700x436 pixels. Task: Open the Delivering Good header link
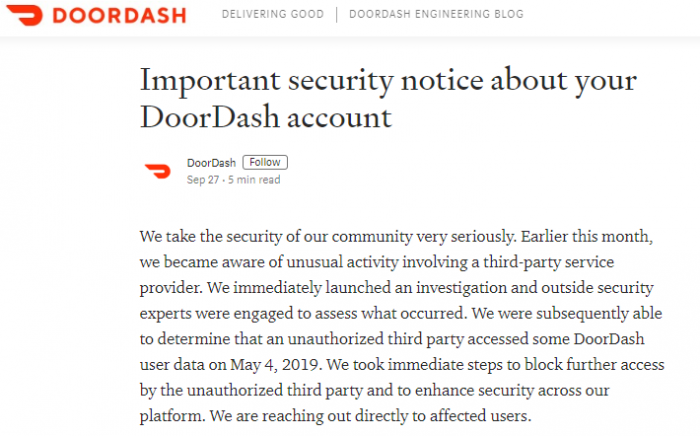pyautogui.click(x=273, y=14)
